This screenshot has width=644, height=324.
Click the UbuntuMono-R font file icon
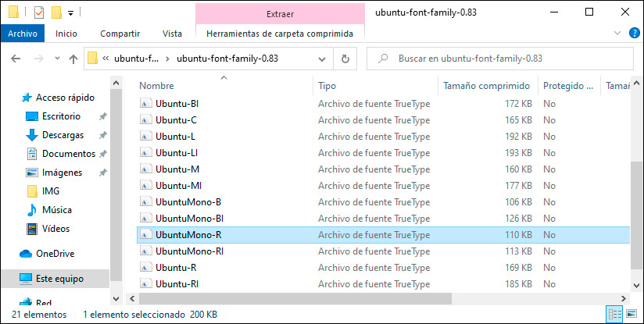(x=146, y=235)
